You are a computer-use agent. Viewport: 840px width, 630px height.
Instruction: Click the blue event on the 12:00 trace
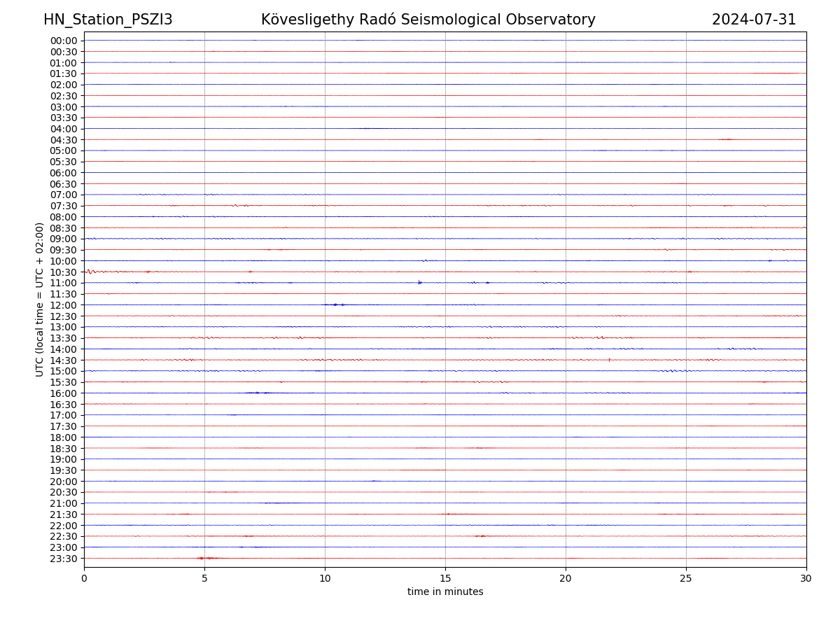336,304
